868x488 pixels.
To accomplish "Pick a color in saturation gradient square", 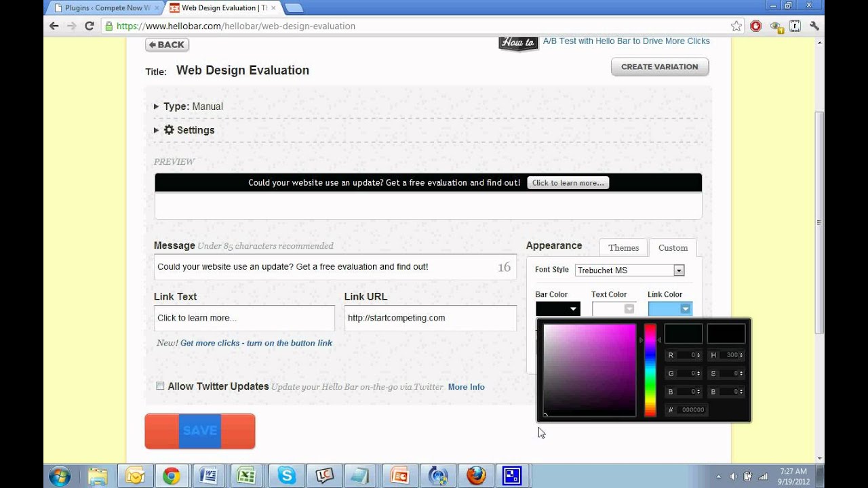I will (589, 370).
